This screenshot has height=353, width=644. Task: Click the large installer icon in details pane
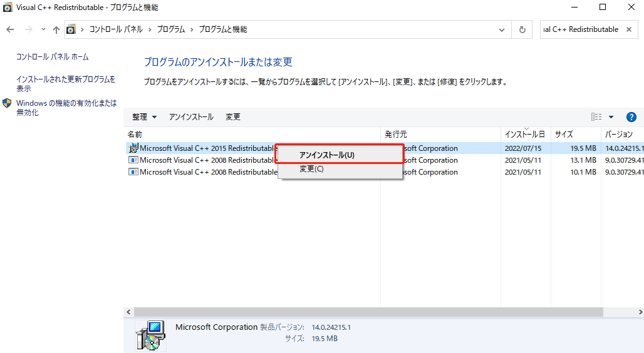click(x=150, y=335)
